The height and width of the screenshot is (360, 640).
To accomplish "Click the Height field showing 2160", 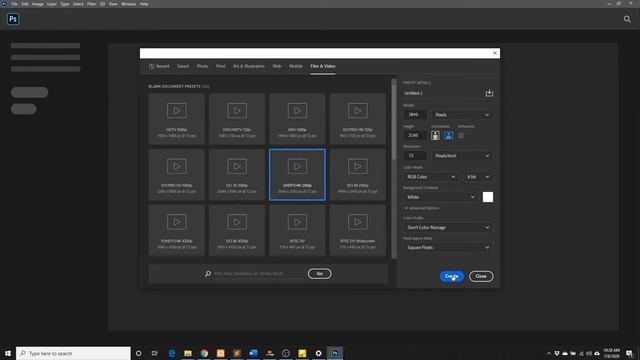I will point(415,135).
